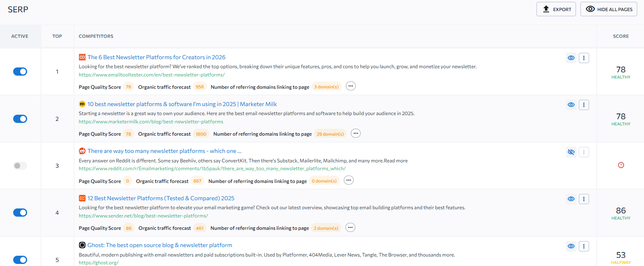Open three-dot menu for sender.net result
Screen dimensions: 644x266
pyautogui.click(x=584, y=199)
